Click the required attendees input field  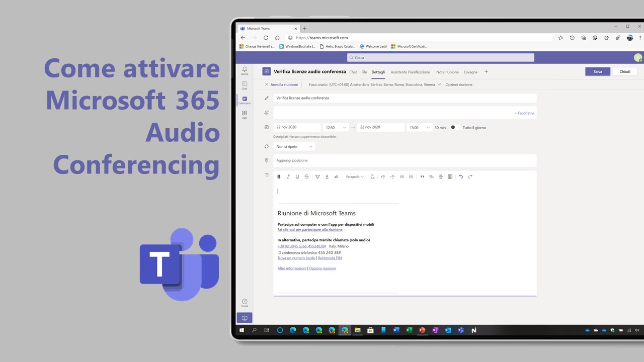405,113
